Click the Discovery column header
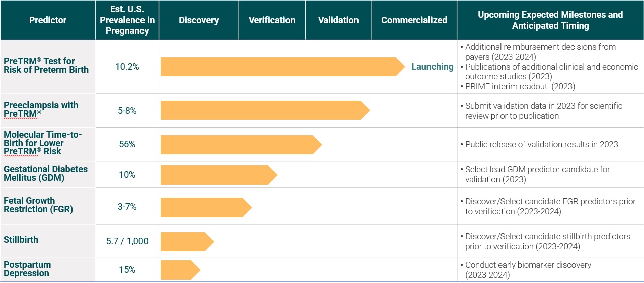 [198, 20]
